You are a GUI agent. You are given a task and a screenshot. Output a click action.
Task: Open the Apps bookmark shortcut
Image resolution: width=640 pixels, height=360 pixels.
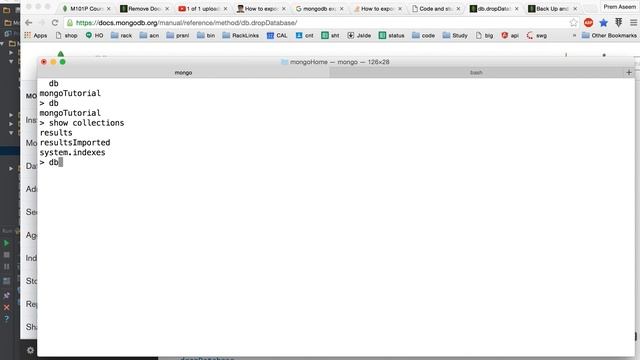click(36, 36)
